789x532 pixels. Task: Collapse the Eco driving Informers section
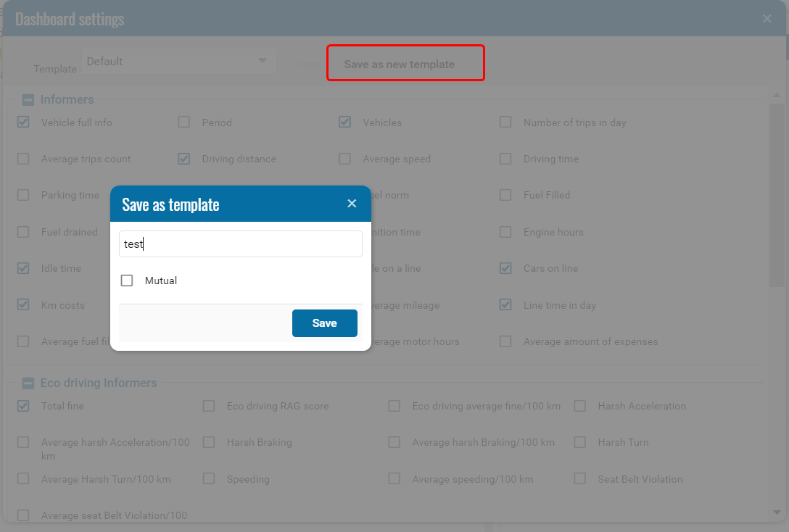28,383
